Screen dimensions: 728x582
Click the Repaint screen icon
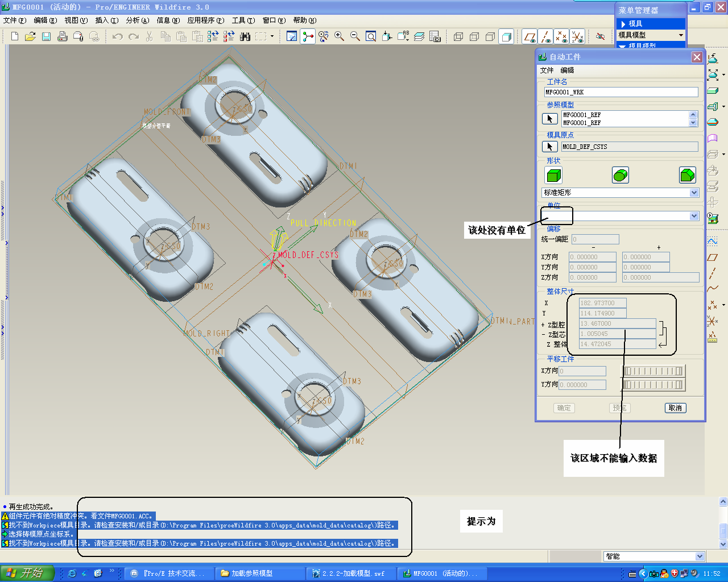[292, 36]
